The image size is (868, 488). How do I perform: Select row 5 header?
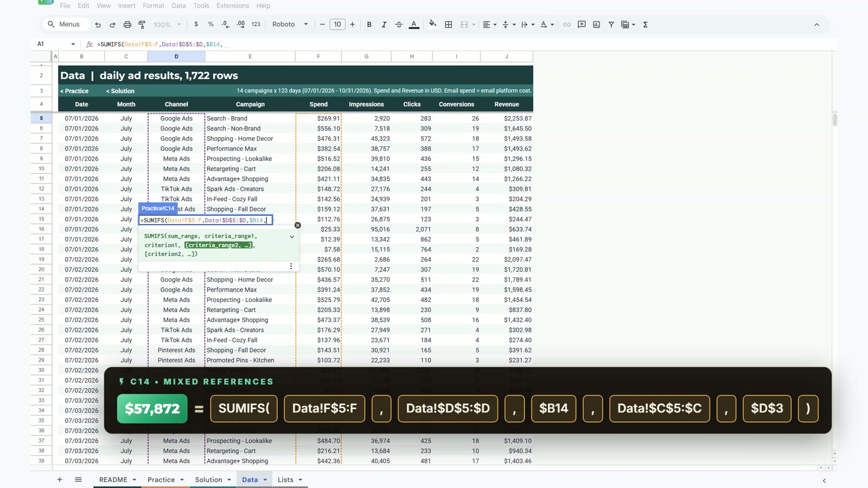pos(41,118)
